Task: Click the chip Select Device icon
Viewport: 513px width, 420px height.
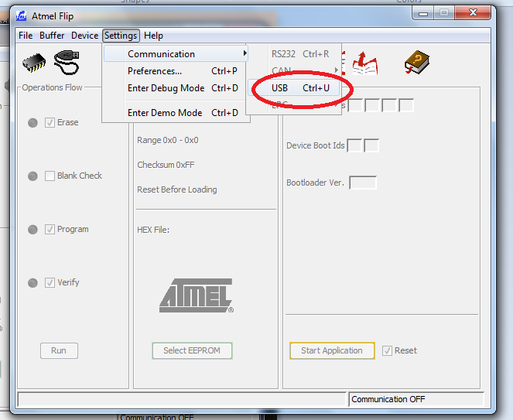Action: click(34, 62)
